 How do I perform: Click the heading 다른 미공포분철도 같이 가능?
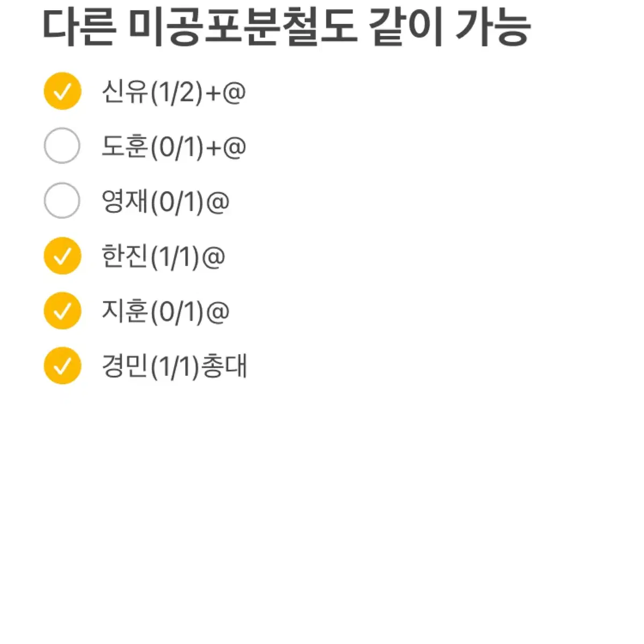287,27
